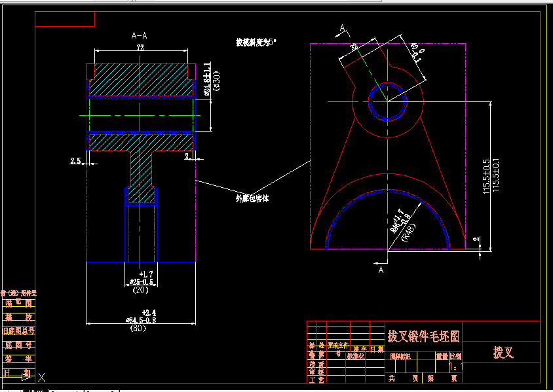Image resolution: width=553 pixels, height=392 pixels.
Task: Click the (80) reference dimension
Action: [138, 328]
